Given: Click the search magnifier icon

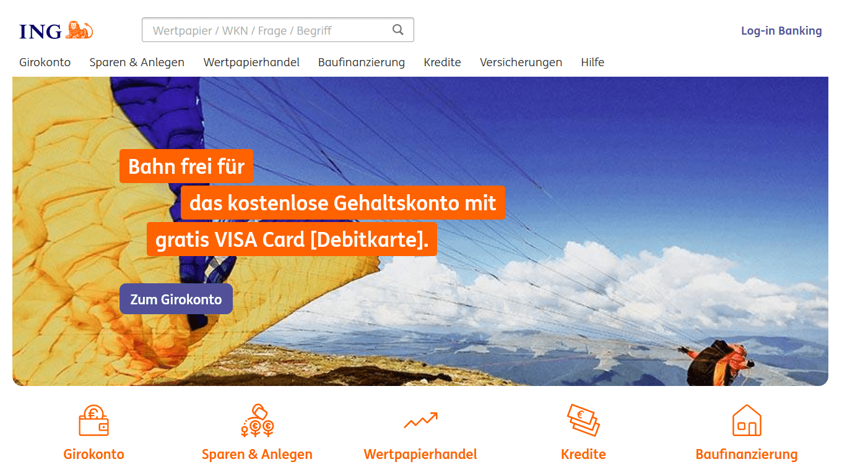Looking at the screenshot, I should (x=398, y=30).
